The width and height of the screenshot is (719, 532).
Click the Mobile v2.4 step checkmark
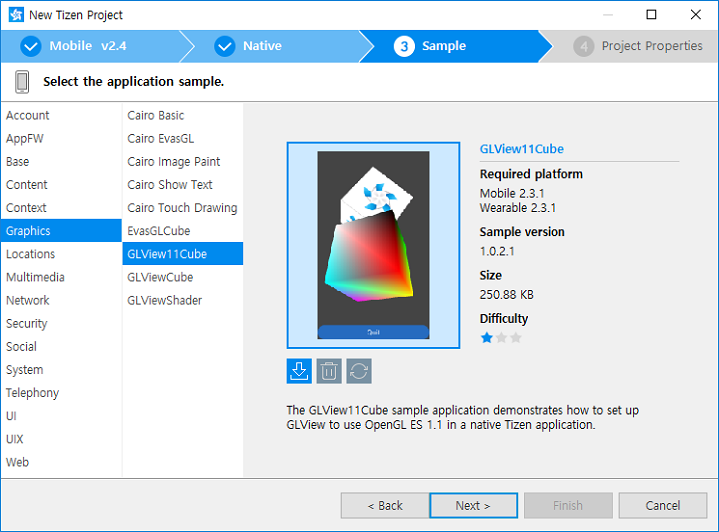click(31, 46)
